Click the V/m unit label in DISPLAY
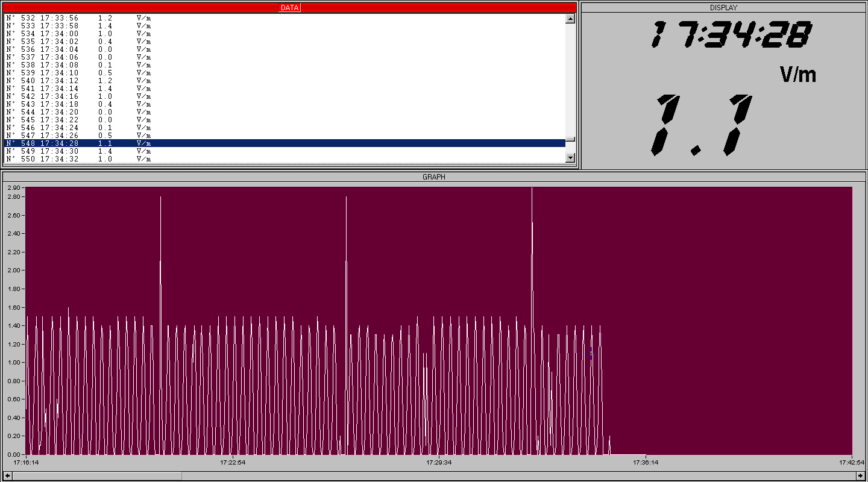The width and height of the screenshot is (868, 482). 797,75
